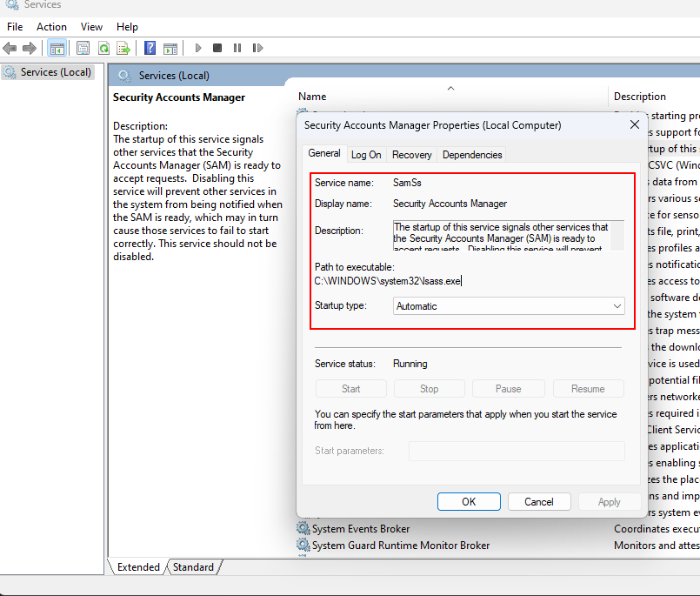Click the Start Service play icon
Viewport: 700px width, 596px height.
click(x=198, y=48)
